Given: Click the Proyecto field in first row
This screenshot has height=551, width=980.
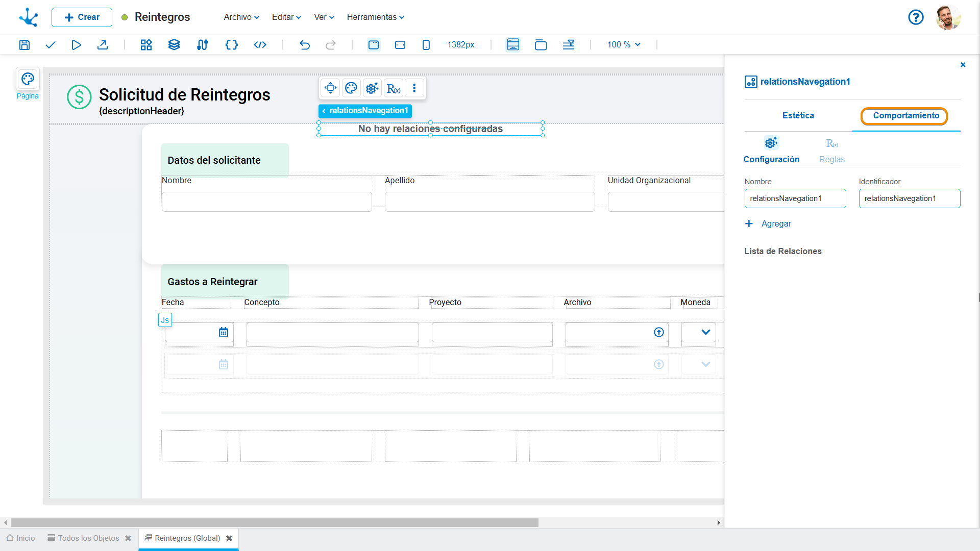Looking at the screenshot, I should [x=492, y=333].
